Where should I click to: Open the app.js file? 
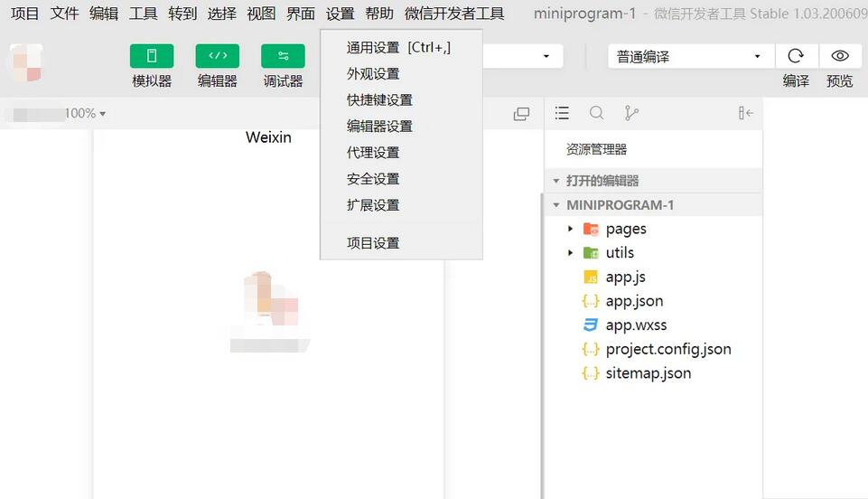click(626, 277)
